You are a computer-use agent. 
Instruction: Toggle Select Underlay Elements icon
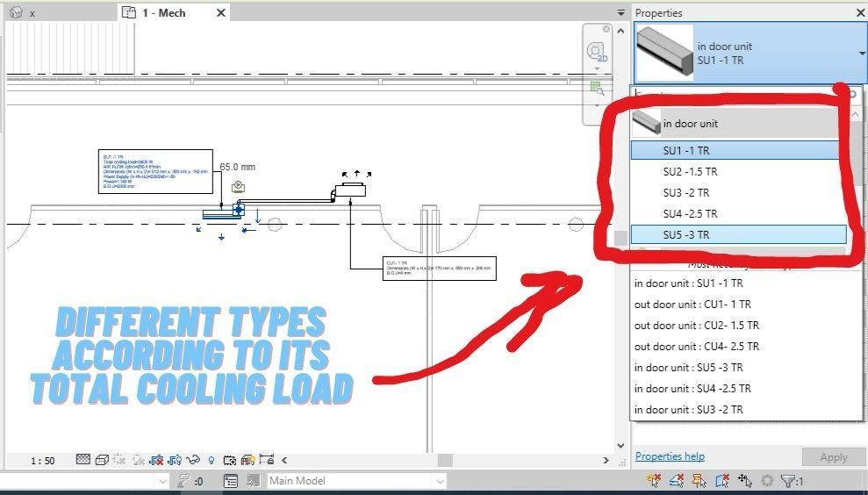[x=677, y=480]
